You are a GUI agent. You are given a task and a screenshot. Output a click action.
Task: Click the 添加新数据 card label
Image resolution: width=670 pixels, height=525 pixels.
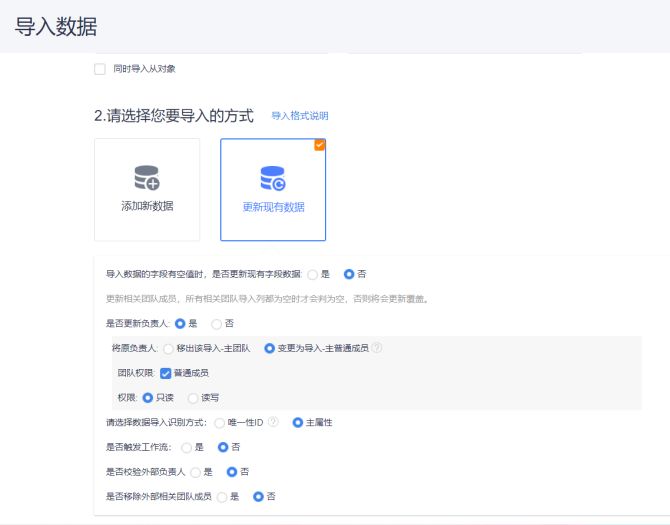tap(147, 205)
